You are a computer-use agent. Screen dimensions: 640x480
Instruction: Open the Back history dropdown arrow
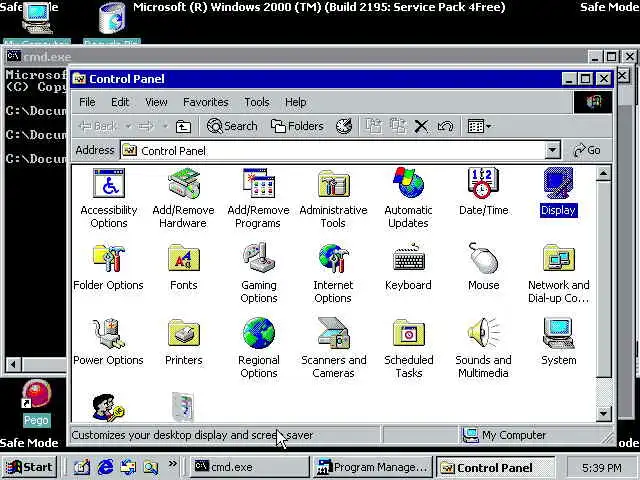(x=128, y=127)
